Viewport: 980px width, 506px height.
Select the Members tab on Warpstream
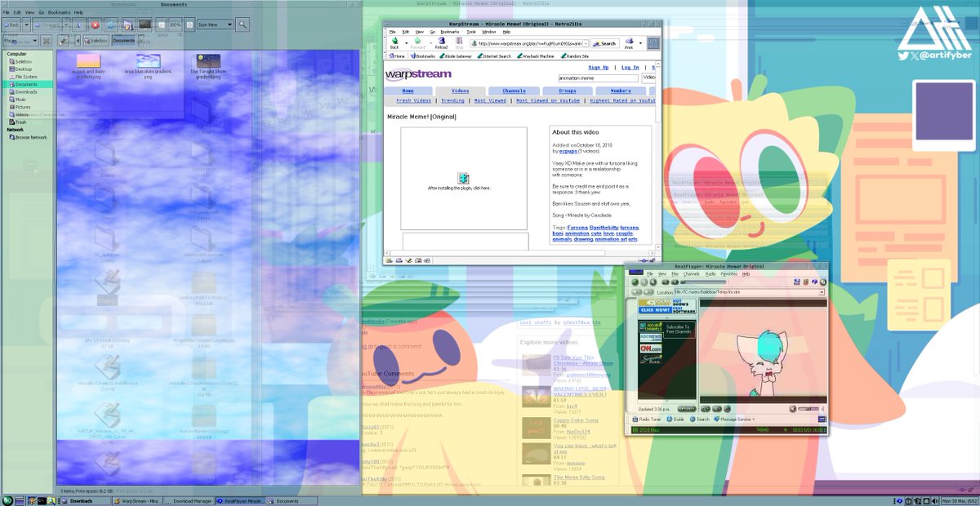click(621, 91)
